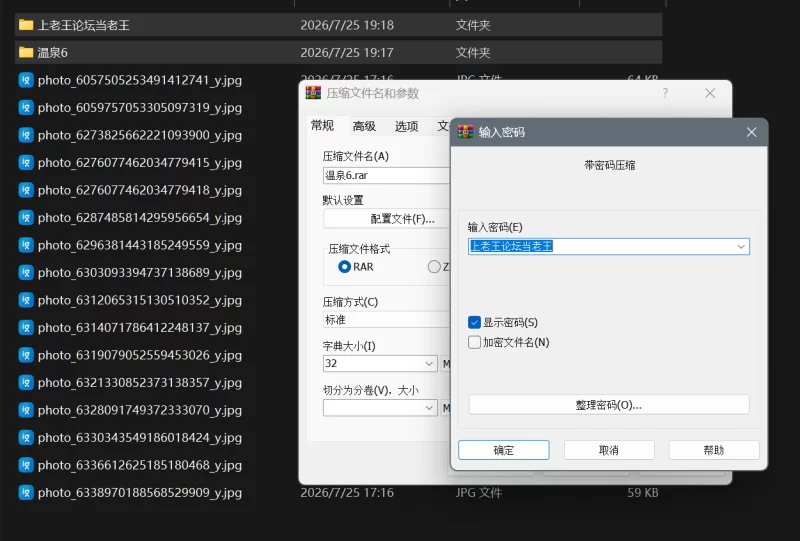Click the image icon of photo_6057505253491412741_y.jpg
800x541 pixels.
pyautogui.click(x=26, y=80)
